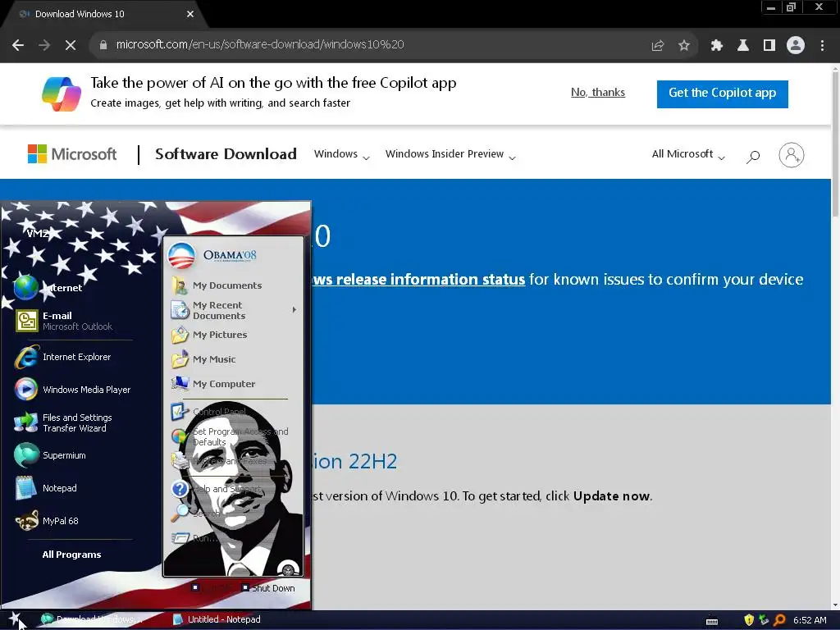Screen dimensions: 840x630
Task: Open All Programs in Start menu
Action: coord(72,555)
